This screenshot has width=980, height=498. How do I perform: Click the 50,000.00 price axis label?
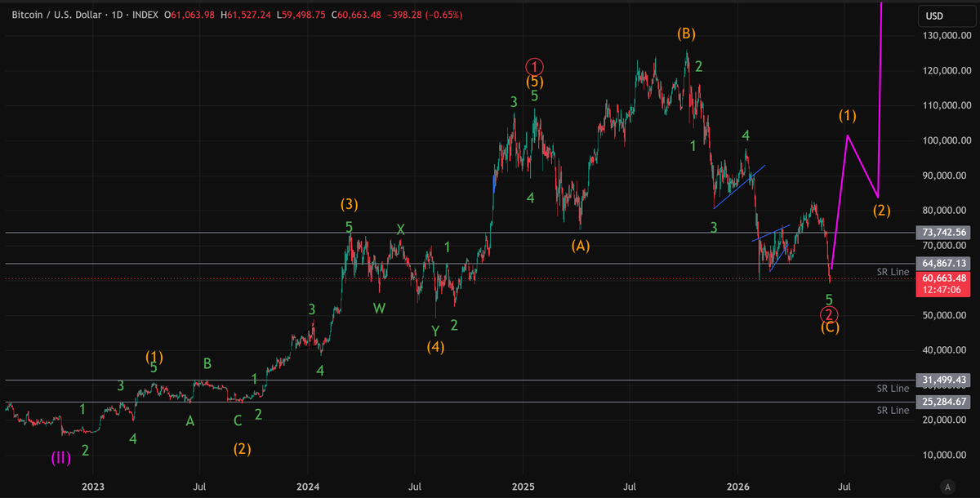pyautogui.click(x=944, y=315)
